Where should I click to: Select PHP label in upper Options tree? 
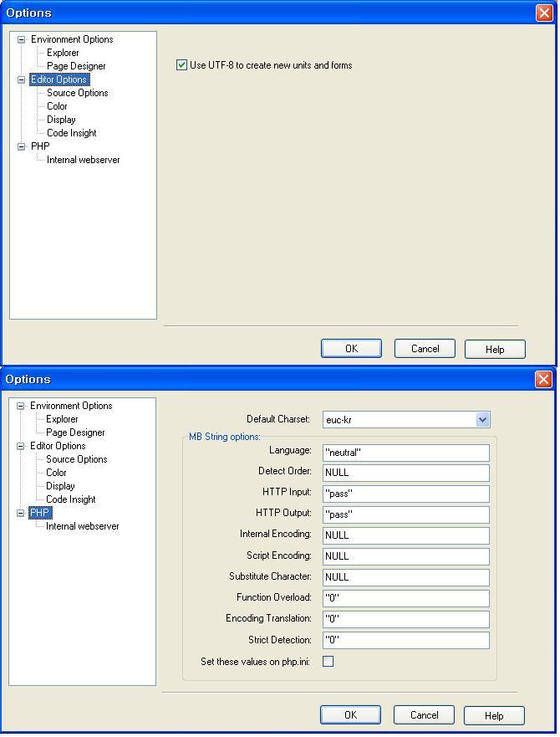click(40, 146)
